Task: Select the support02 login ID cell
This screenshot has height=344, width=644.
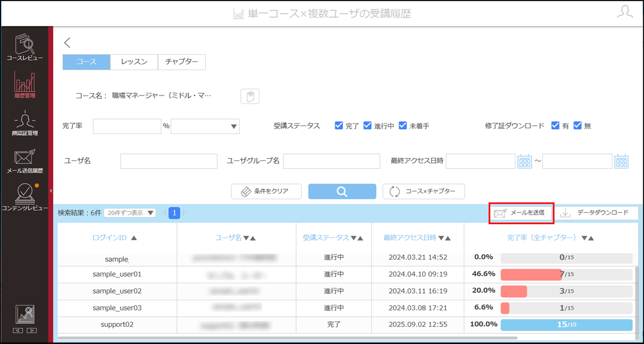Action: click(117, 324)
